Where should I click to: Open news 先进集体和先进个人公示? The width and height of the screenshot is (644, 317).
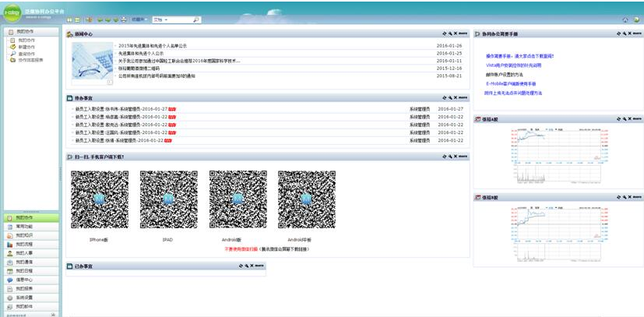click(141, 54)
